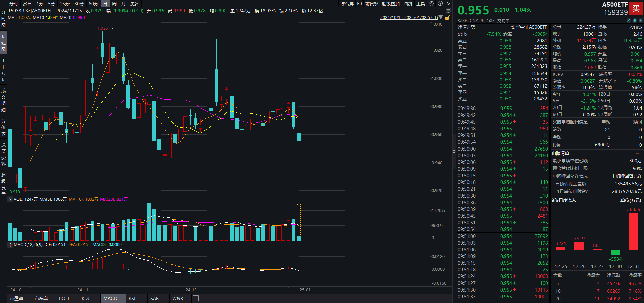This screenshot has width=644, height=303.
Task: Open VOL indicator help question mark
Action: tap(10, 199)
